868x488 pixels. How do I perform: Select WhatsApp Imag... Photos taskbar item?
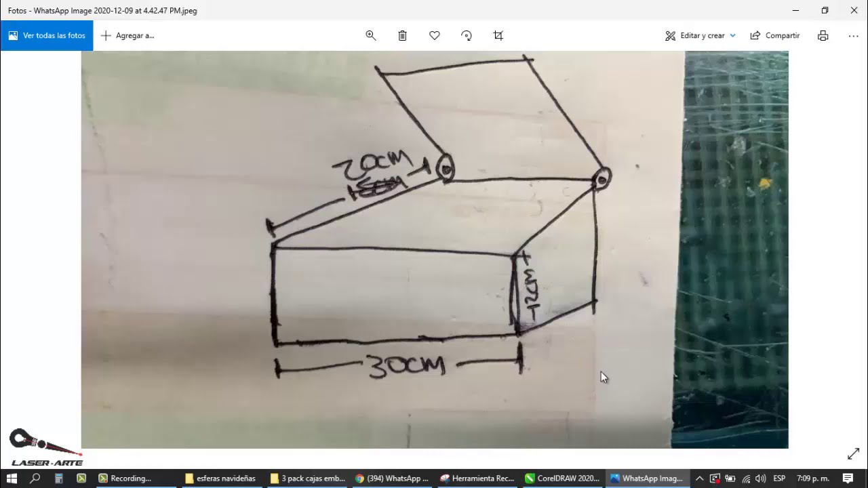(x=648, y=478)
